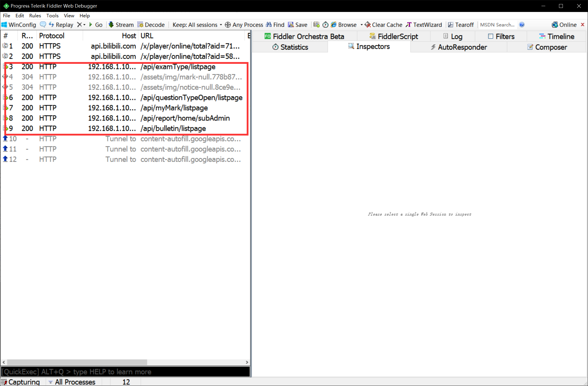
Task: Toggle the Decode button
Action: pos(151,25)
